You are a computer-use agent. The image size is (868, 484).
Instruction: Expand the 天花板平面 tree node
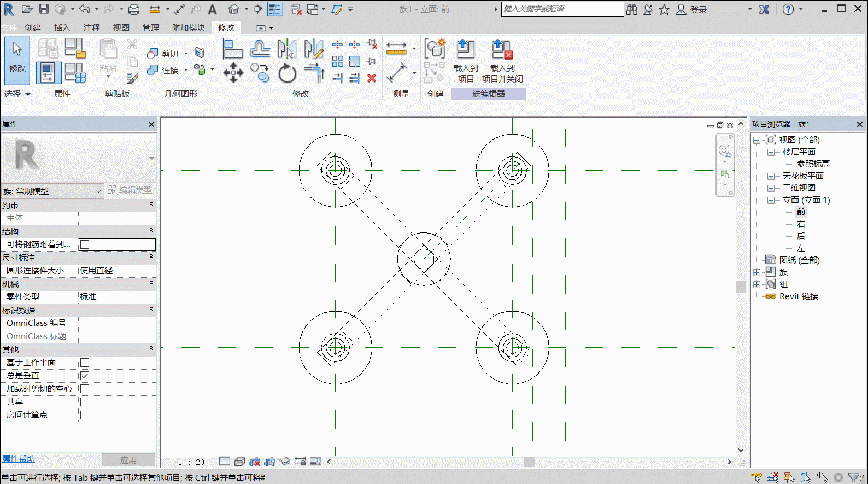(x=771, y=176)
